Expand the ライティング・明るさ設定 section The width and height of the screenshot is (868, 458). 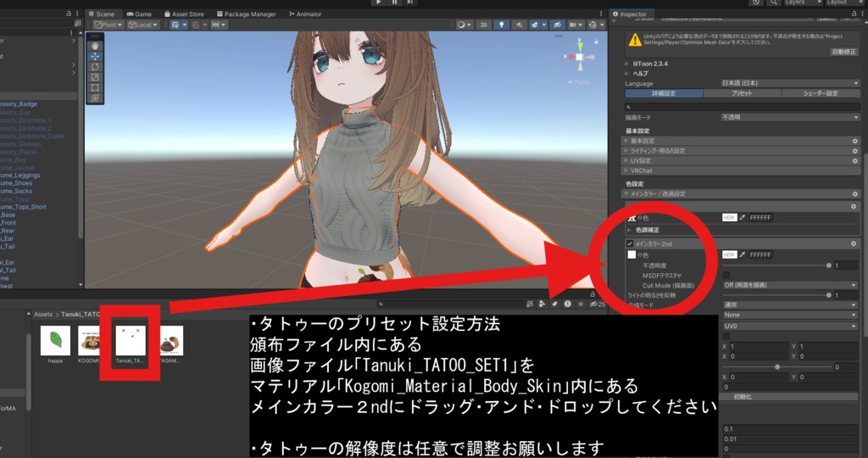click(742, 151)
